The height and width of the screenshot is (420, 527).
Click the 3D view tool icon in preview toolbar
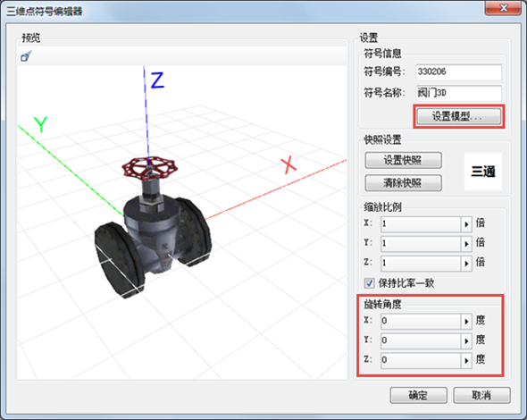click(x=26, y=56)
